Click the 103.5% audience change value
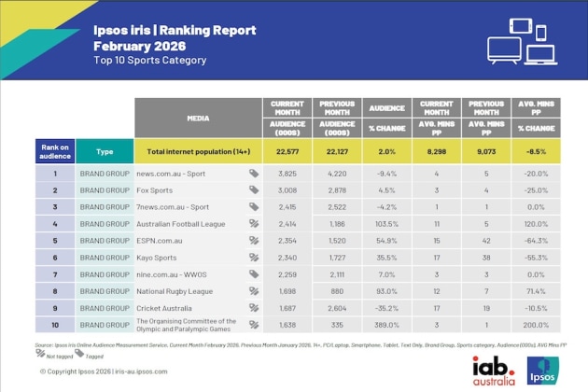This screenshot has height=392, width=588. tap(387, 224)
